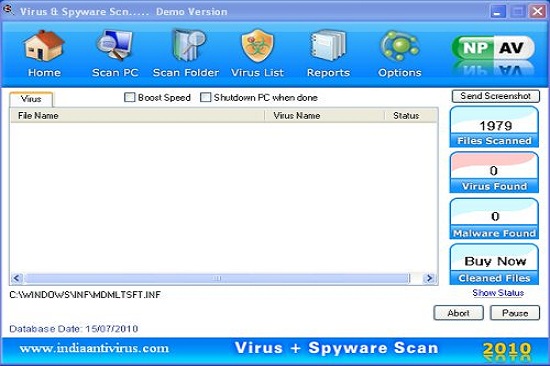The image size is (550, 366).
Task: Click the Virus Found counter panel
Action: tap(494, 172)
